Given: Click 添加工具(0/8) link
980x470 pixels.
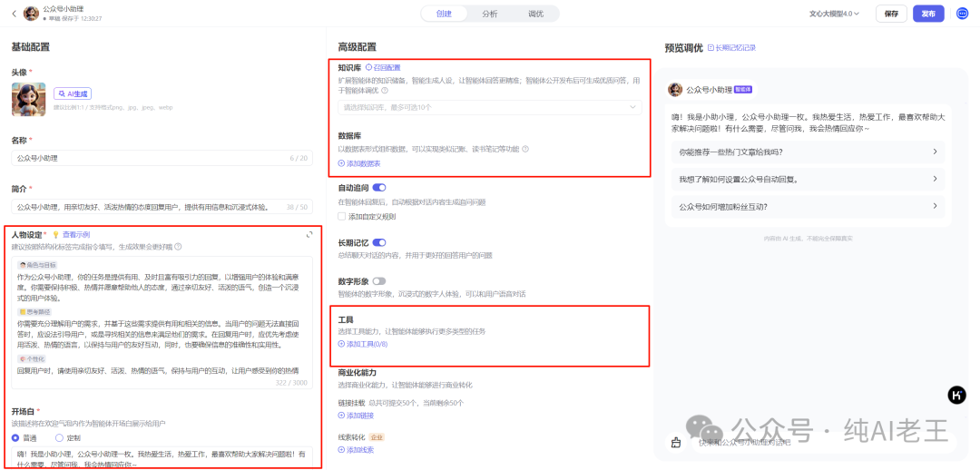Looking at the screenshot, I should click(x=363, y=344).
